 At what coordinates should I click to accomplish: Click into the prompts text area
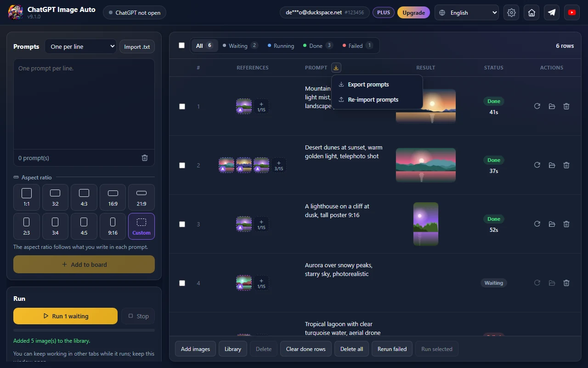(84, 104)
